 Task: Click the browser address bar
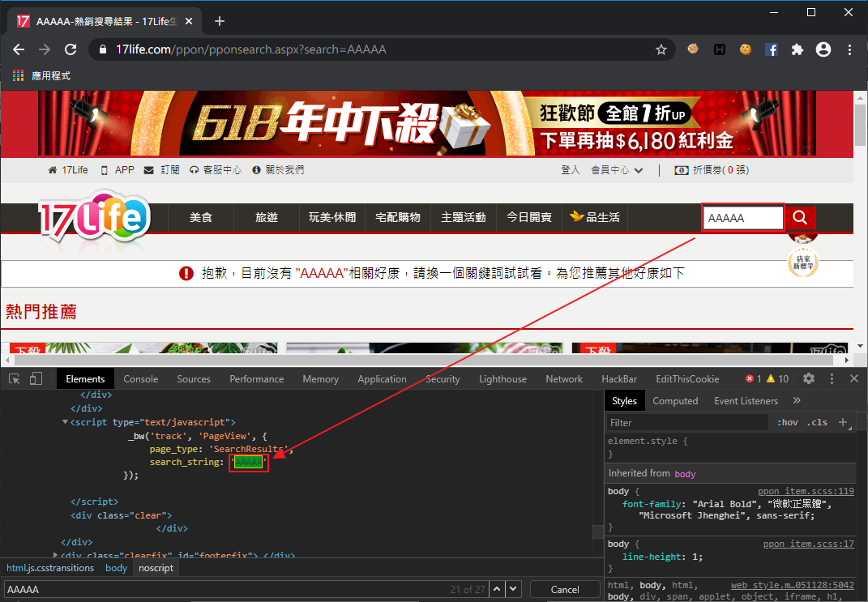click(x=382, y=49)
